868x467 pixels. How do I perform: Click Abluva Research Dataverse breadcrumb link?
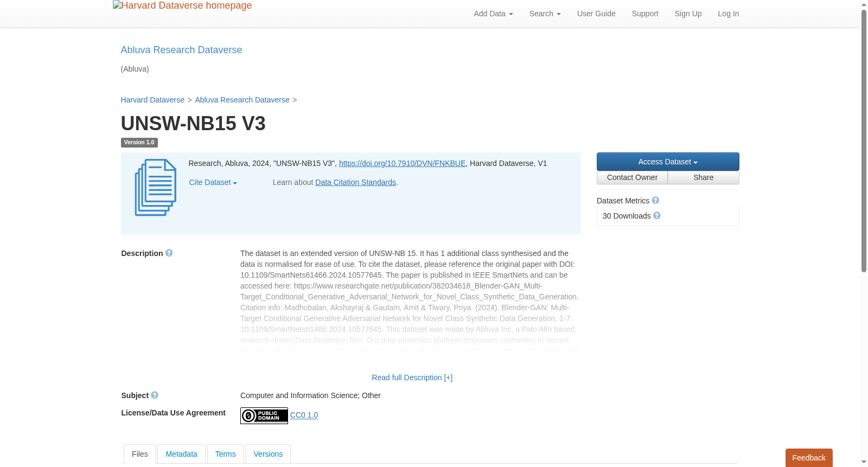point(242,100)
